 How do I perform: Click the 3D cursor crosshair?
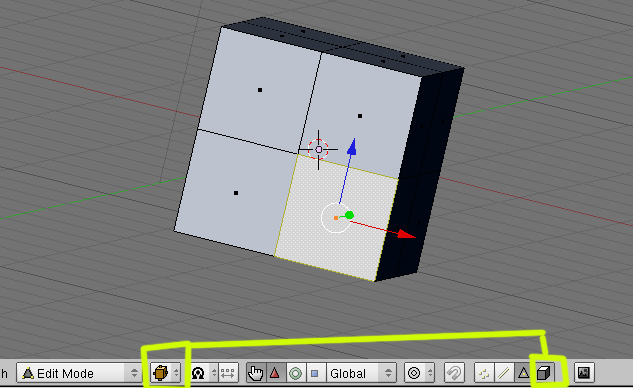point(319,150)
